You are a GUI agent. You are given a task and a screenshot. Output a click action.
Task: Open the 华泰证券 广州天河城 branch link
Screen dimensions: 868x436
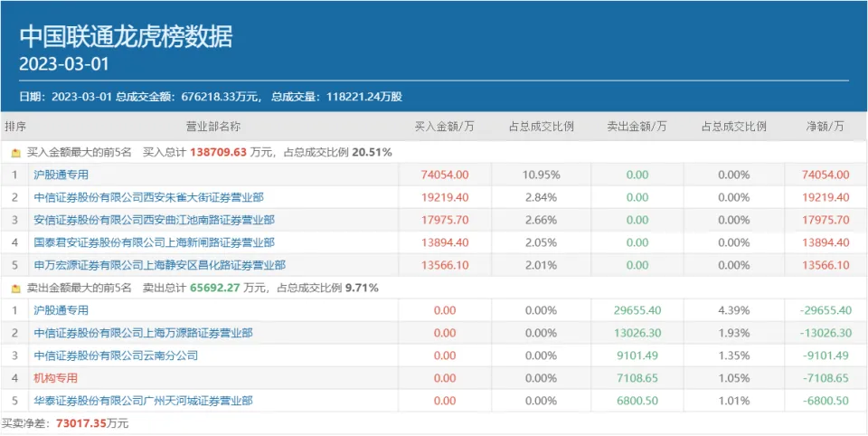coord(143,401)
